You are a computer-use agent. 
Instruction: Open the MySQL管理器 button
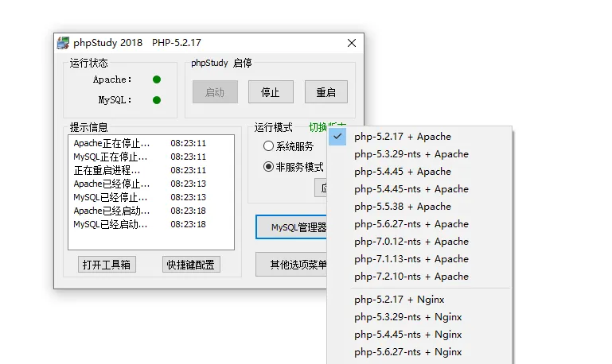(x=291, y=227)
